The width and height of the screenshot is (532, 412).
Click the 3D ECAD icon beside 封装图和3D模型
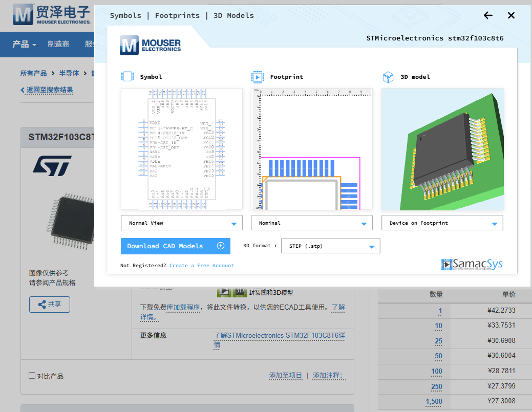click(240, 292)
